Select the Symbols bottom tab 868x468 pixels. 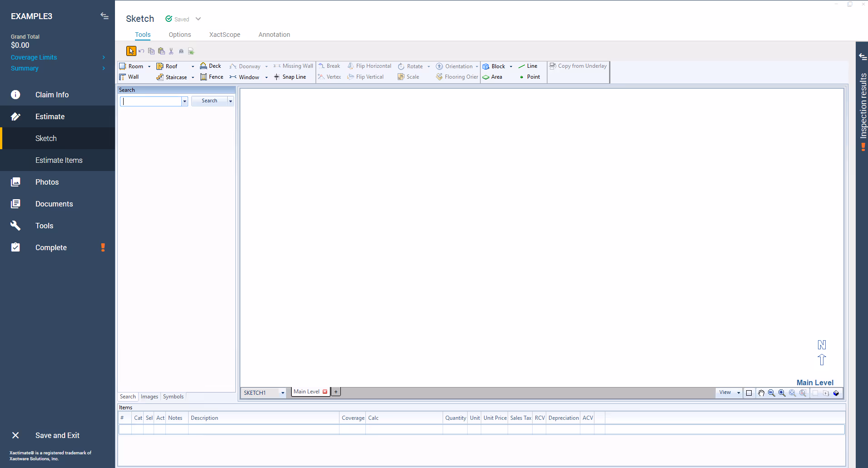click(x=173, y=397)
